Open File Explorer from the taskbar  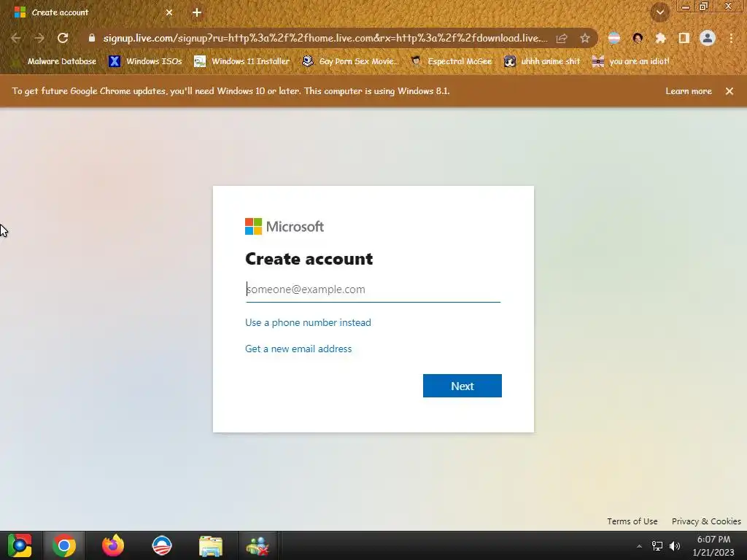pos(211,545)
